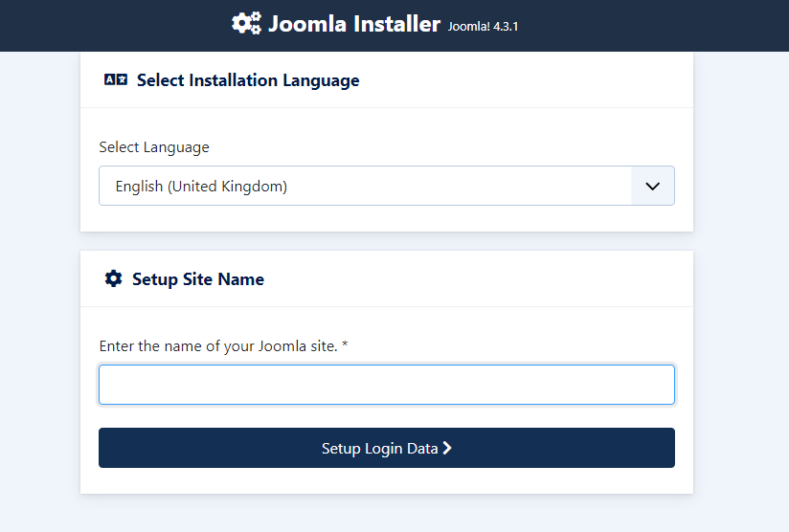The width and height of the screenshot is (789, 532).
Task: Click the Setup Site Name heading
Action: click(198, 279)
